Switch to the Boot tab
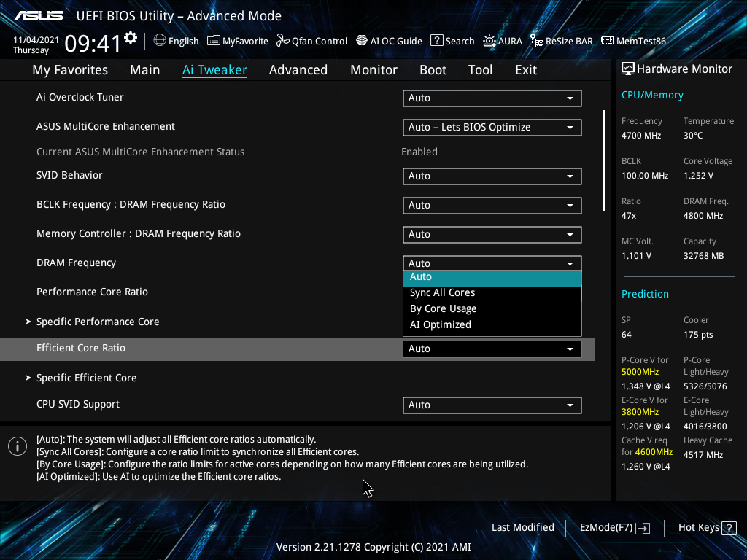This screenshot has width=747, height=560. coord(433,70)
